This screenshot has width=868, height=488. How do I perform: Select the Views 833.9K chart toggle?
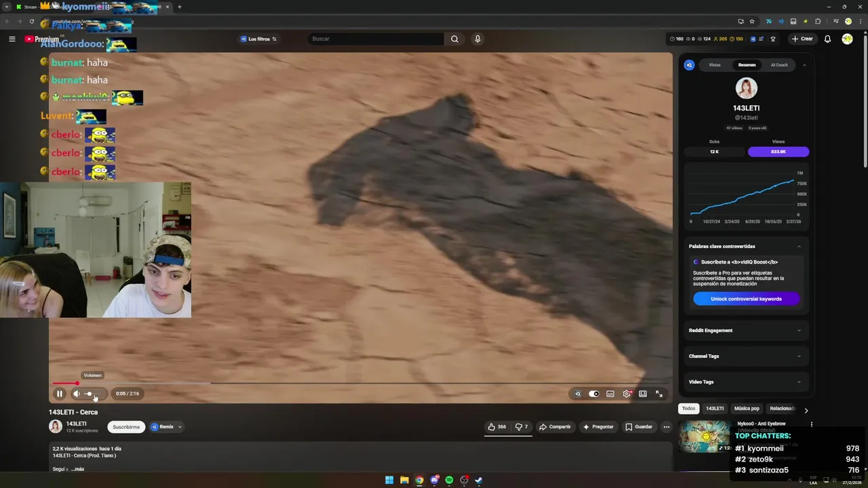click(778, 152)
